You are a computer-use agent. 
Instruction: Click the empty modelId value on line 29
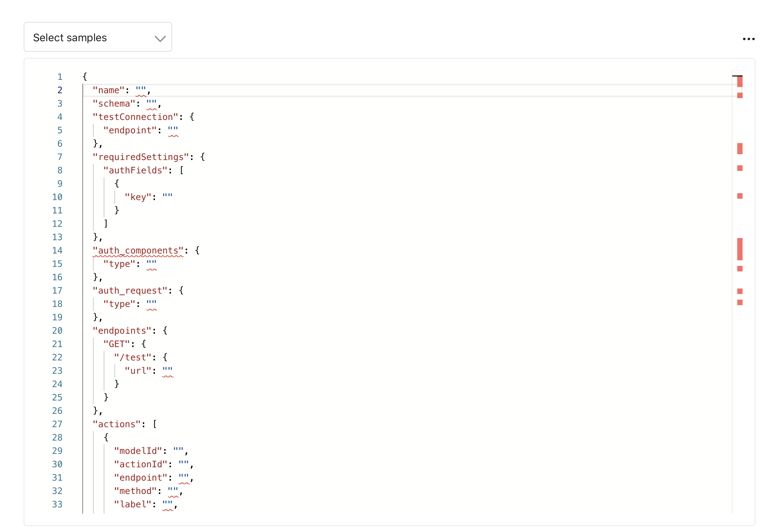coord(178,450)
